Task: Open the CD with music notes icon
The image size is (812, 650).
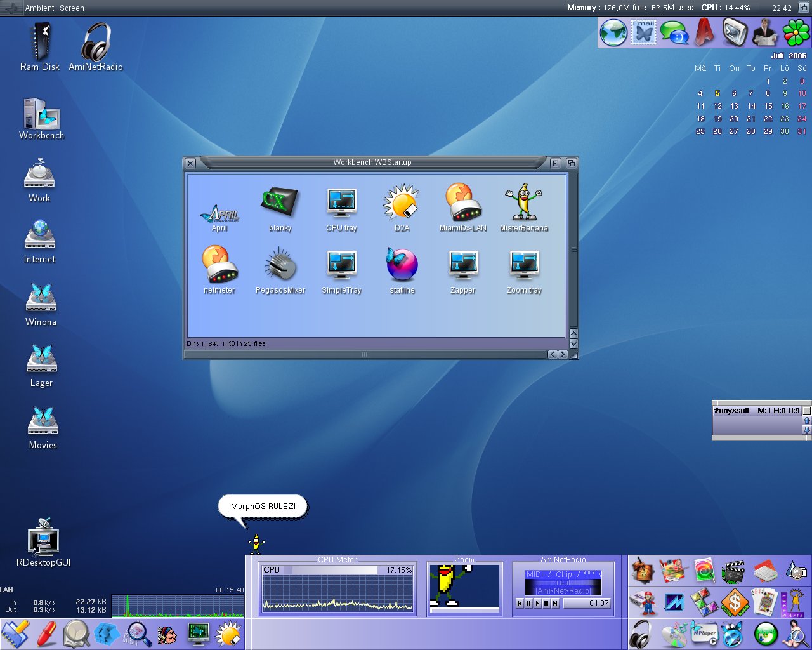Action: coord(674,633)
